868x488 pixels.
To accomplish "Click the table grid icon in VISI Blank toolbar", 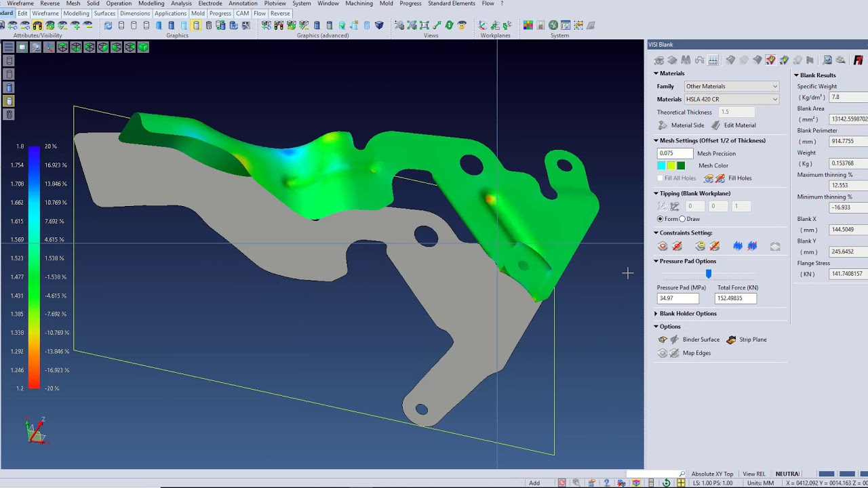I will [713, 60].
